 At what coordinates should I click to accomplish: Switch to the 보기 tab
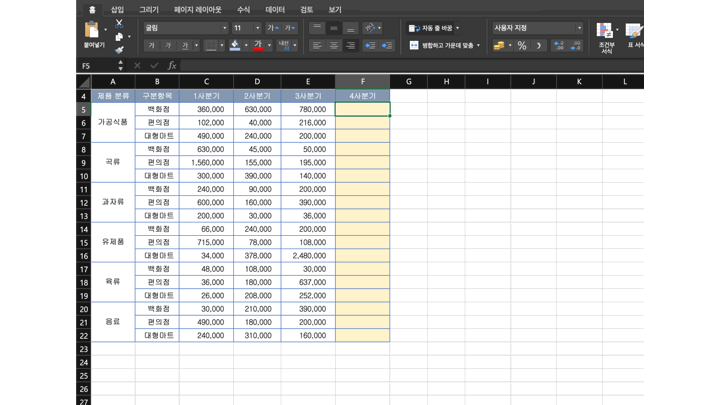click(335, 9)
